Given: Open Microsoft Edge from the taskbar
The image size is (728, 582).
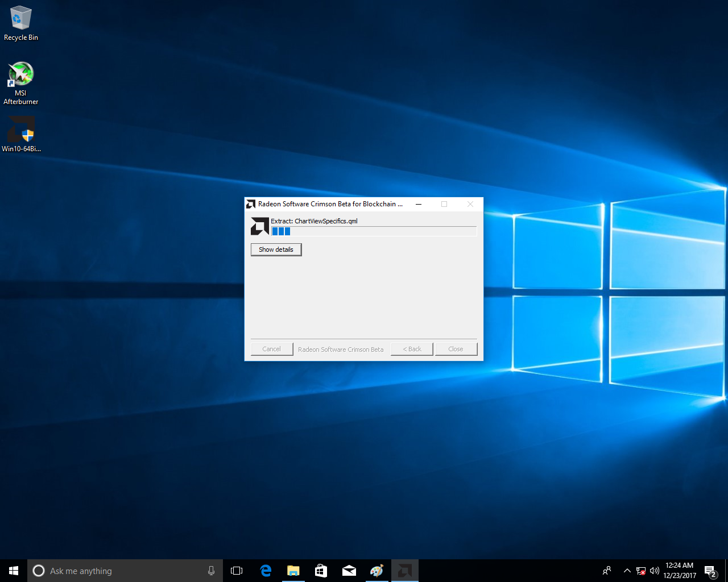Looking at the screenshot, I should [x=266, y=571].
